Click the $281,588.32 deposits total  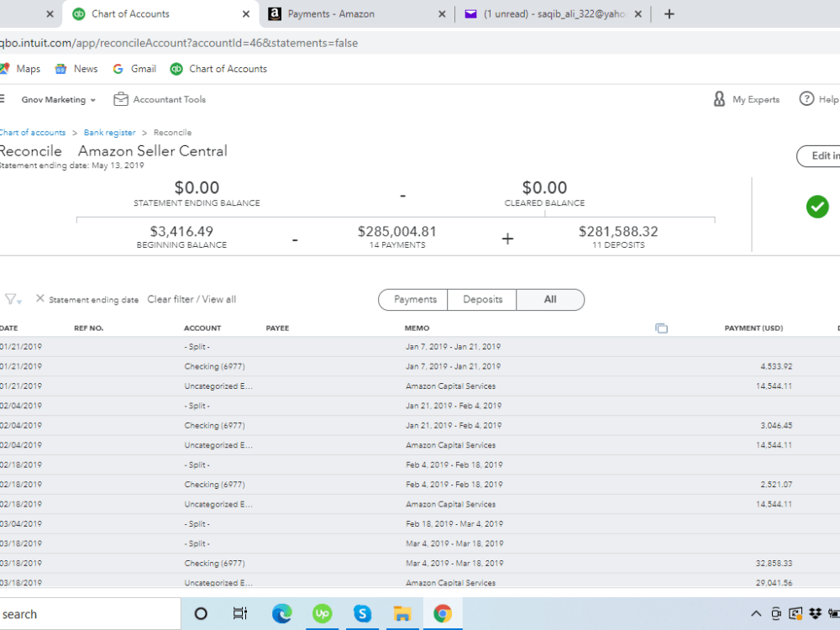point(618,232)
